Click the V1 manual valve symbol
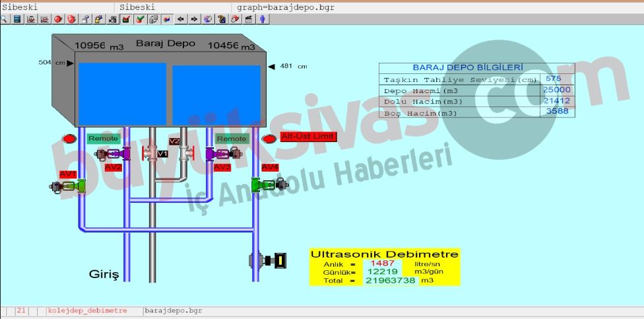 point(151,154)
